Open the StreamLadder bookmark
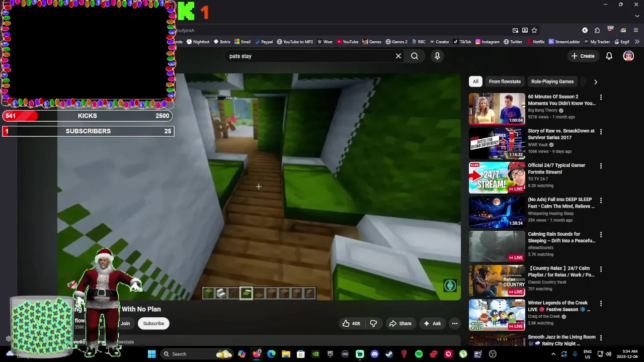The width and height of the screenshot is (644, 362). 565,42
